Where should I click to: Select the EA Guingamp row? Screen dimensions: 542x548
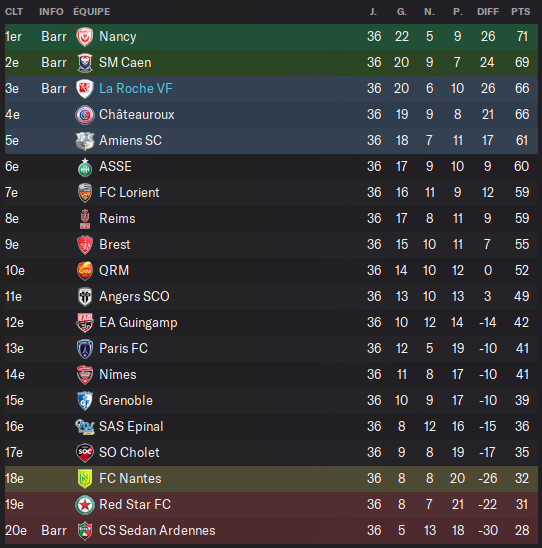[x=271, y=323]
